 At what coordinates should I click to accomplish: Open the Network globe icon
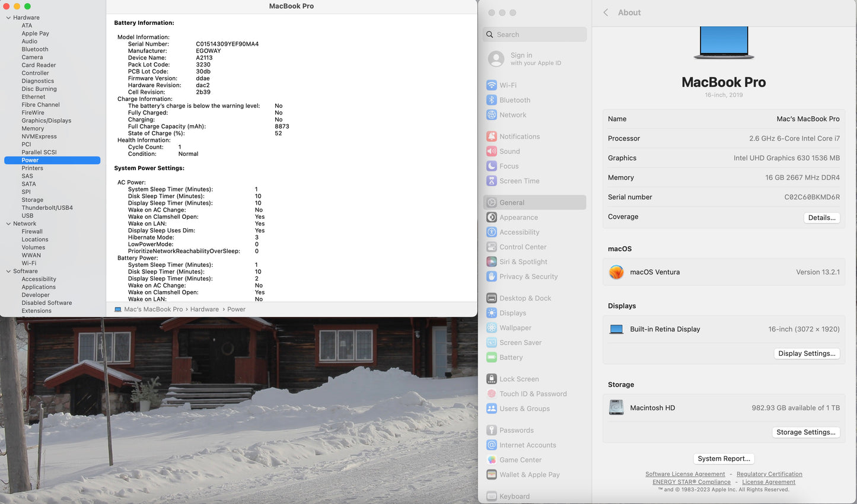click(x=492, y=115)
